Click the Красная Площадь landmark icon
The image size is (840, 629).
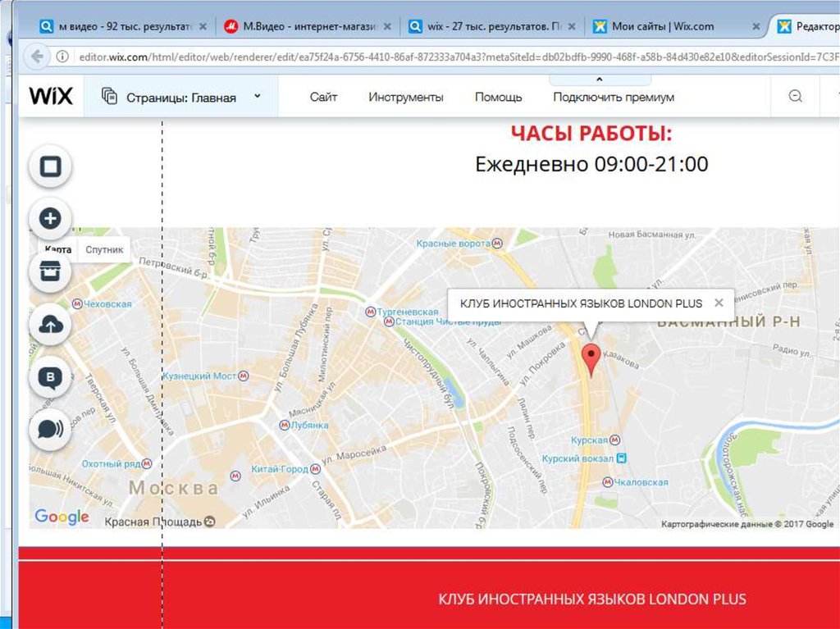[210, 522]
